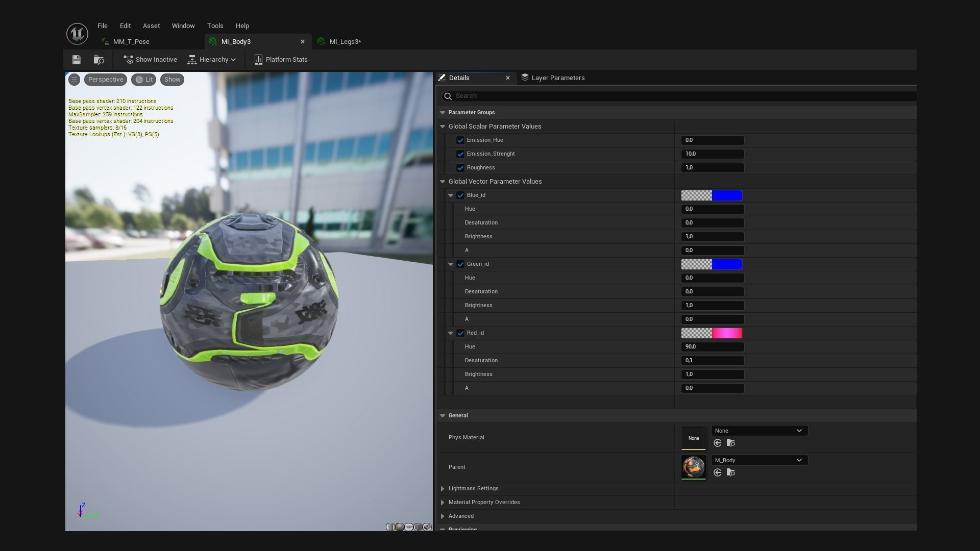This screenshot has height=551, width=980.
Task: Open the Asset menu
Action: pos(151,26)
